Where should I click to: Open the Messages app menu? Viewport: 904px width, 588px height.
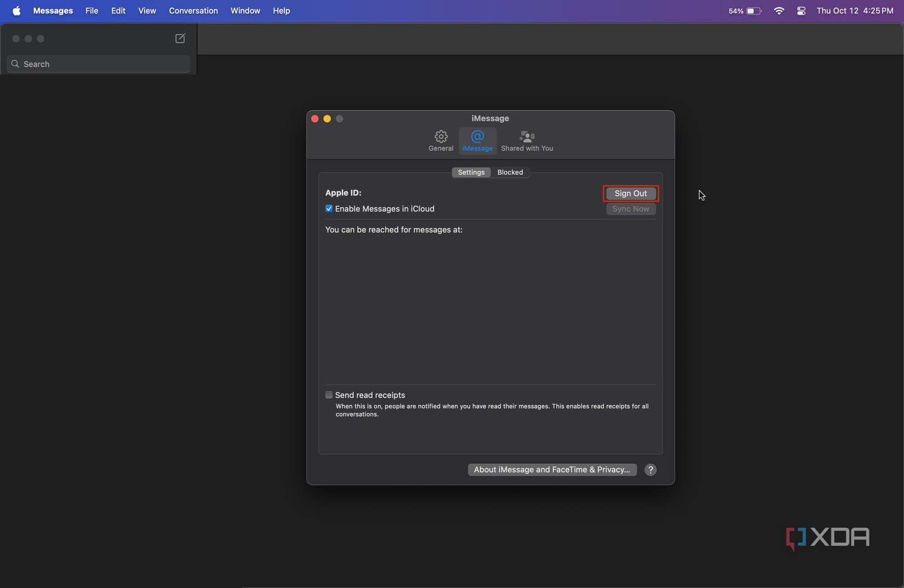pos(53,11)
